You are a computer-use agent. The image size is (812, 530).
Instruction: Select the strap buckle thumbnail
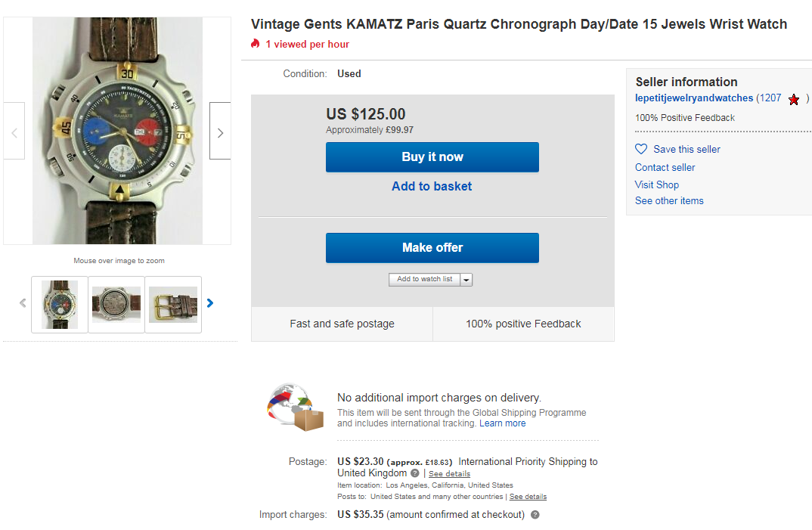(x=173, y=304)
